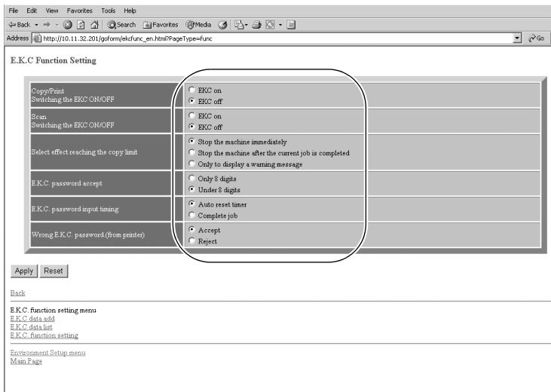The height and width of the screenshot is (392, 551).
Task: Click the Mail toolbar icon
Action: 240,25
